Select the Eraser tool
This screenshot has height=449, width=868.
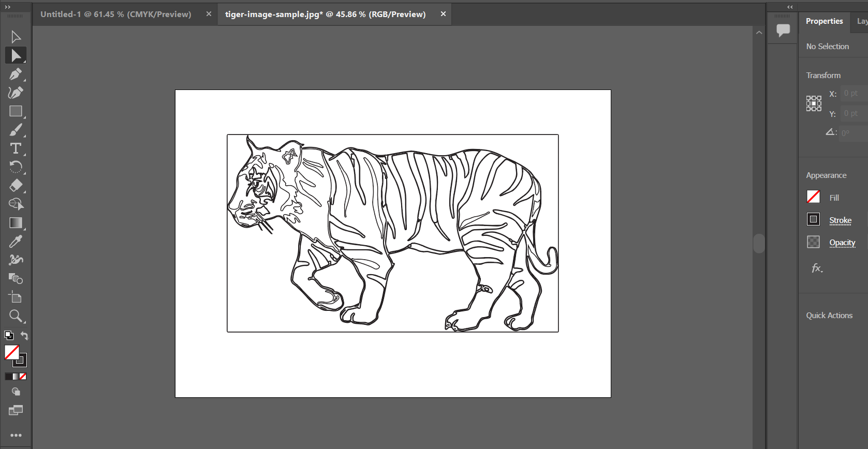(16, 185)
